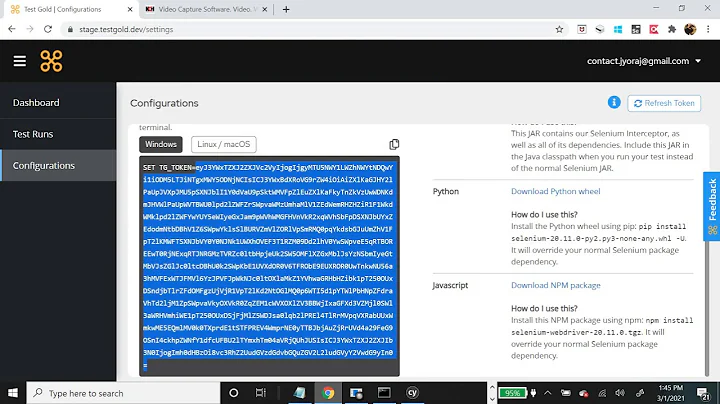The height and width of the screenshot is (404, 720).
Task: Click the black square QR-style extension icon
Action: 636,29
